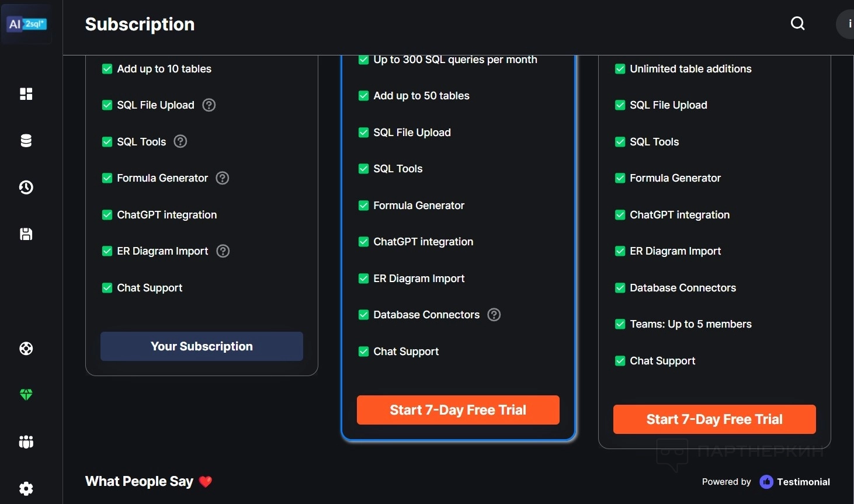Image resolution: width=854 pixels, height=504 pixels.
Task: Click the search magnifier icon
Action: click(797, 23)
